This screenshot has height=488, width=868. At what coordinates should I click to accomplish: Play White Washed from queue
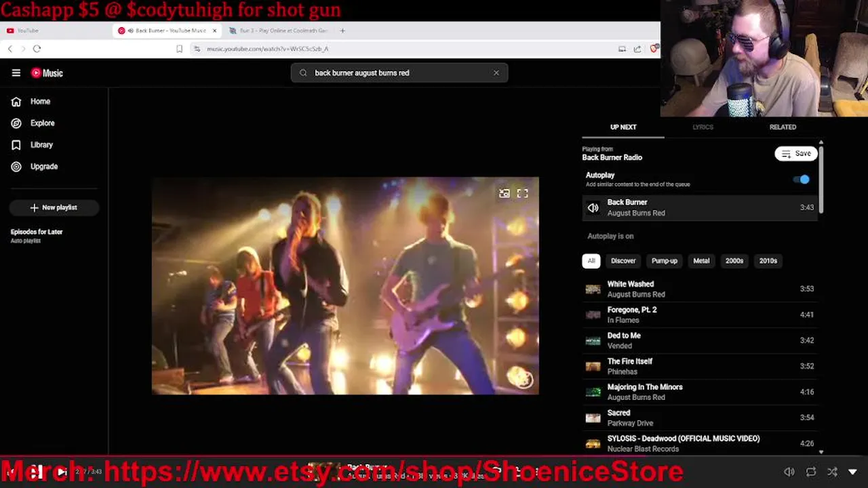coord(700,289)
